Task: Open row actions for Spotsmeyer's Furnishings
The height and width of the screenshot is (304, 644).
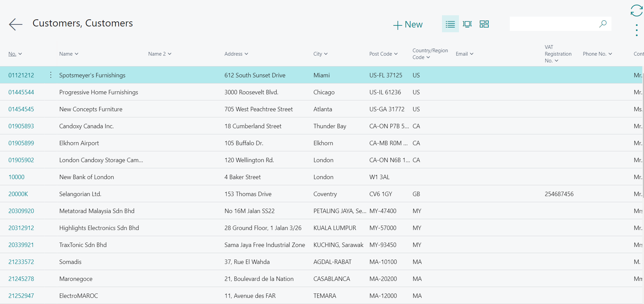Action: (x=51, y=75)
